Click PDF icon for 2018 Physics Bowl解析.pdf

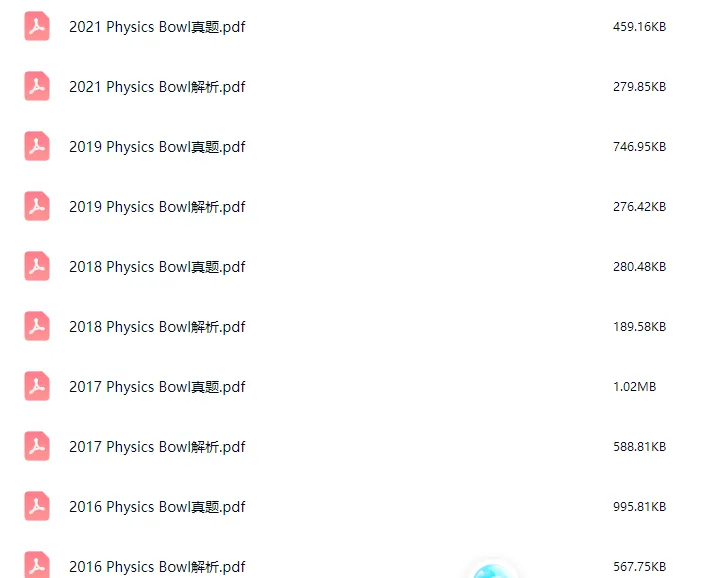tap(37, 326)
